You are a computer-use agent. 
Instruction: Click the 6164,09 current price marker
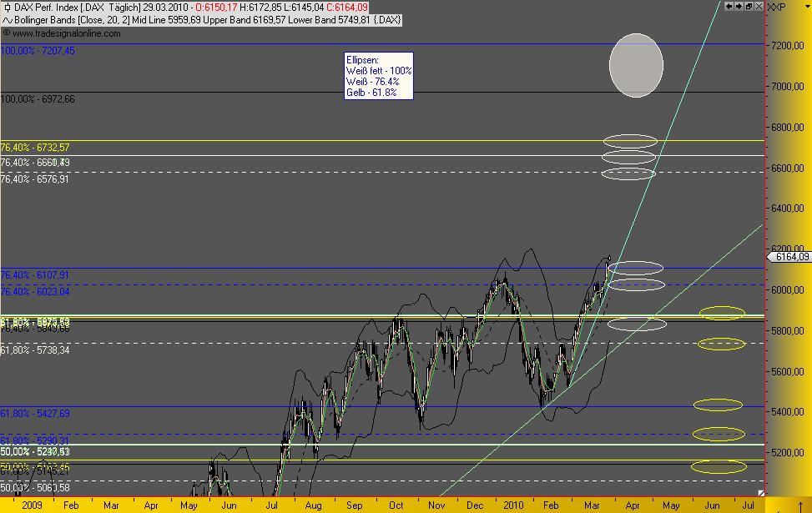click(x=789, y=257)
